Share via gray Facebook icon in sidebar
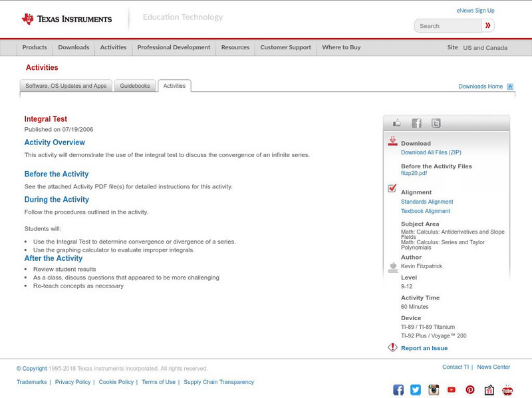This screenshot has height=398, width=532. pos(416,123)
